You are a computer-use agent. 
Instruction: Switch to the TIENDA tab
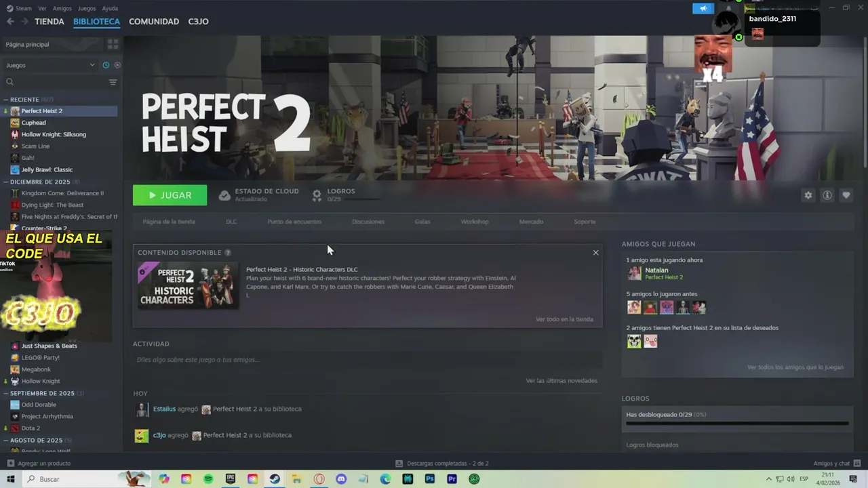[x=50, y=22]
